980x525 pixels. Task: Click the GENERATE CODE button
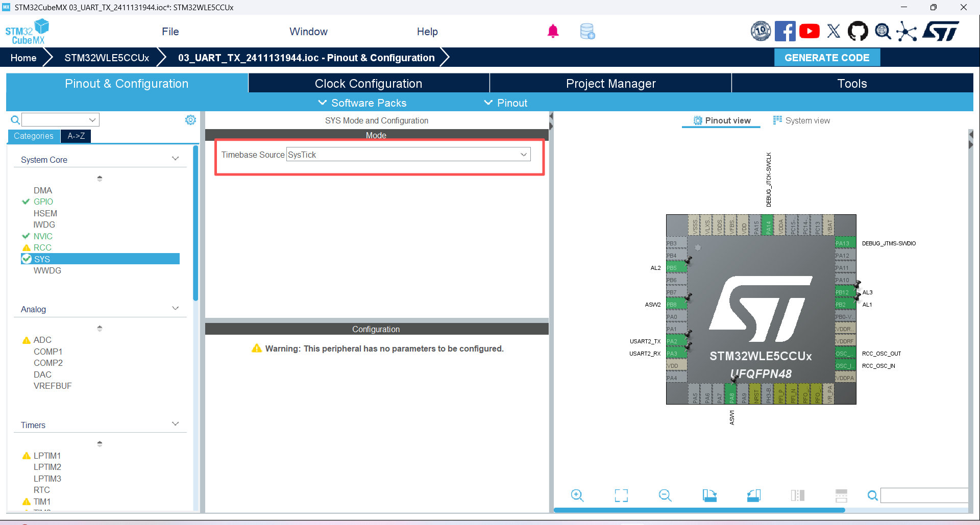click(827, 58)
